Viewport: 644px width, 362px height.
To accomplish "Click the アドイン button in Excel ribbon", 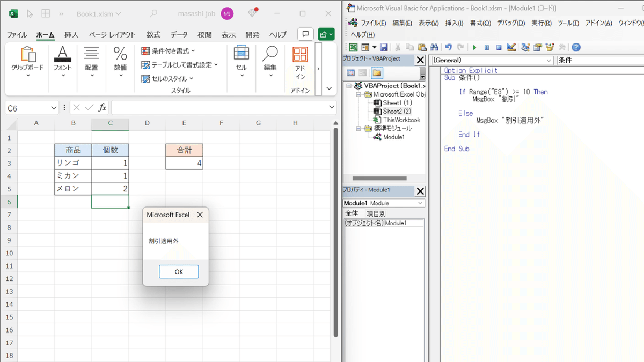I will pyautogui.click(x=300, y=63).
